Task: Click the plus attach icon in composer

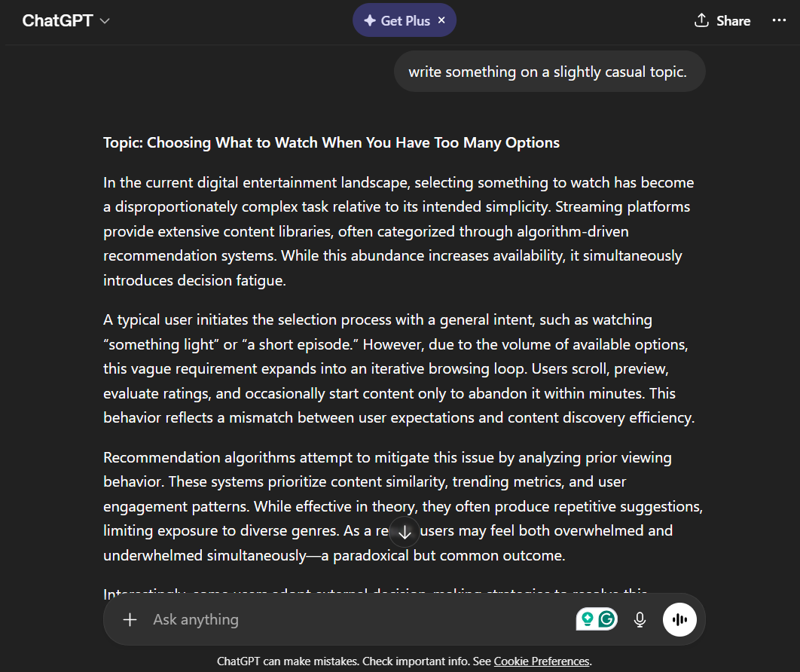Action: tap(130, 619)
